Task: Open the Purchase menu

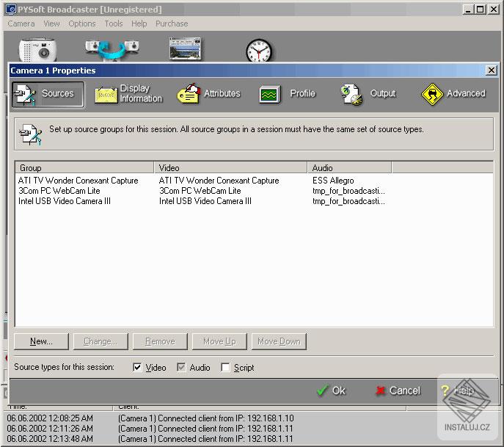Action: (172, 23)
